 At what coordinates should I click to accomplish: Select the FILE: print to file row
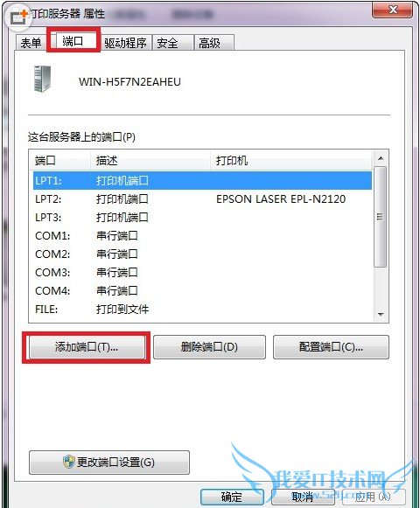(202, 309)
